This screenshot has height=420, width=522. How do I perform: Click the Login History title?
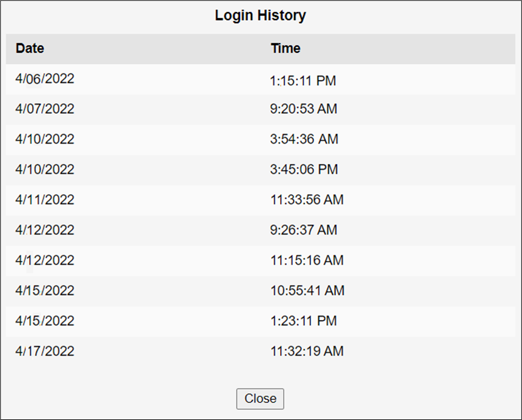(x=260, y=16)
